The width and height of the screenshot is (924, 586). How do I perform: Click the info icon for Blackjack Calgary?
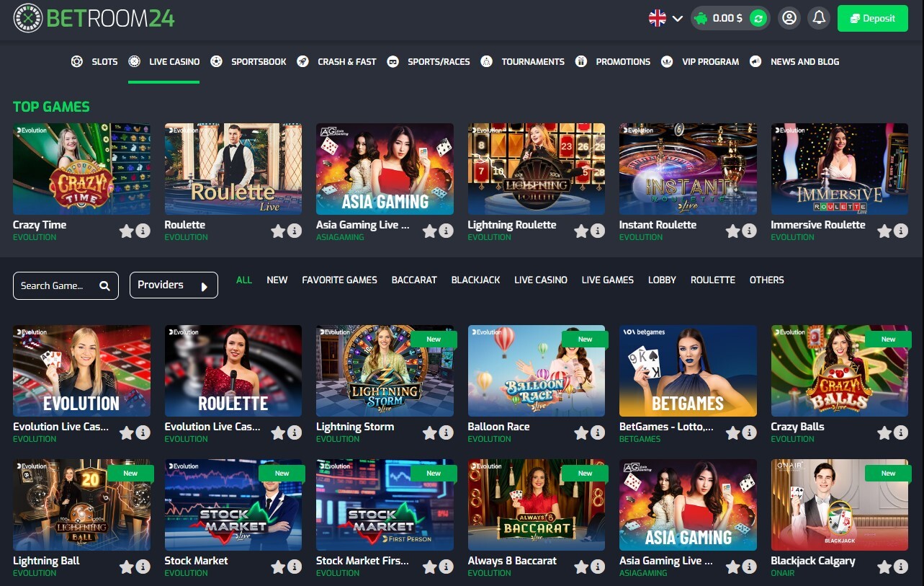[x=901, y=567]
